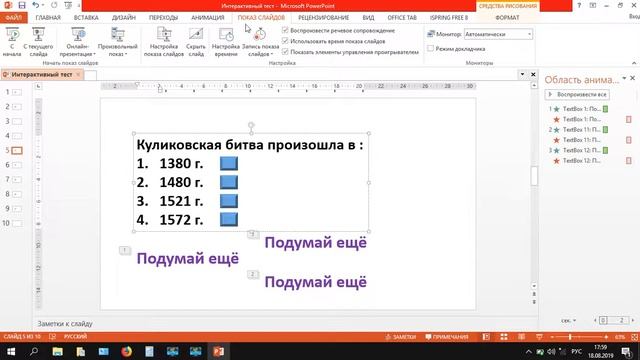Open РЕЦЕНЗИРОВАНИЕ tab

(x=323, y=18)
